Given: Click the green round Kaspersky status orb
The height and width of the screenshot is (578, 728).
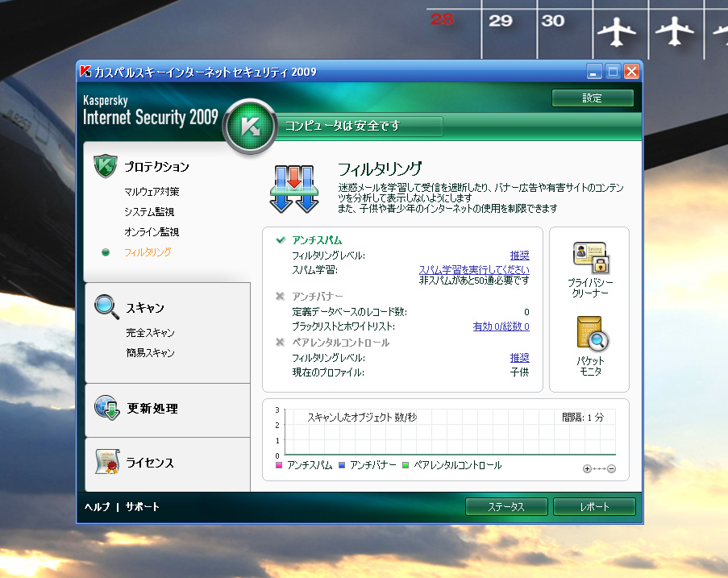Looking at the screenshot, I should click(250, 126).
